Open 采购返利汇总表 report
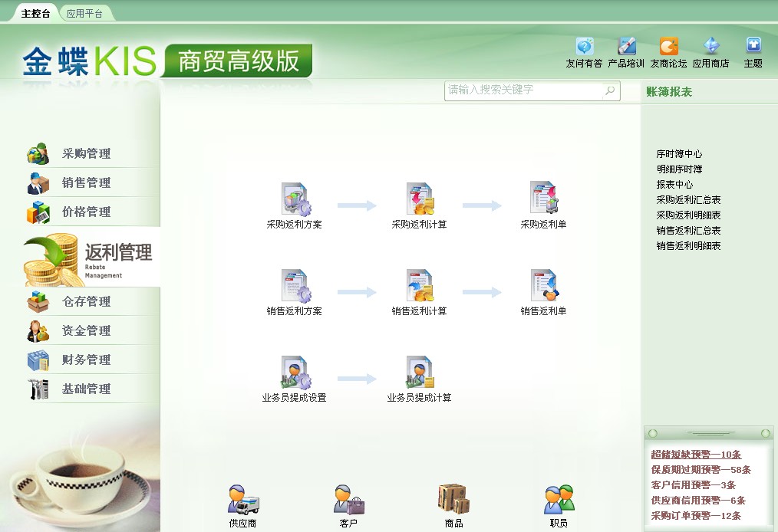 (x=688, y=200)
